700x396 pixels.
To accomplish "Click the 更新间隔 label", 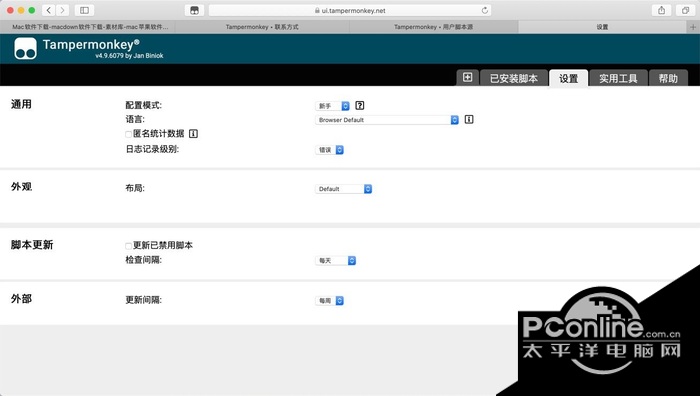I will pos(143,300).
